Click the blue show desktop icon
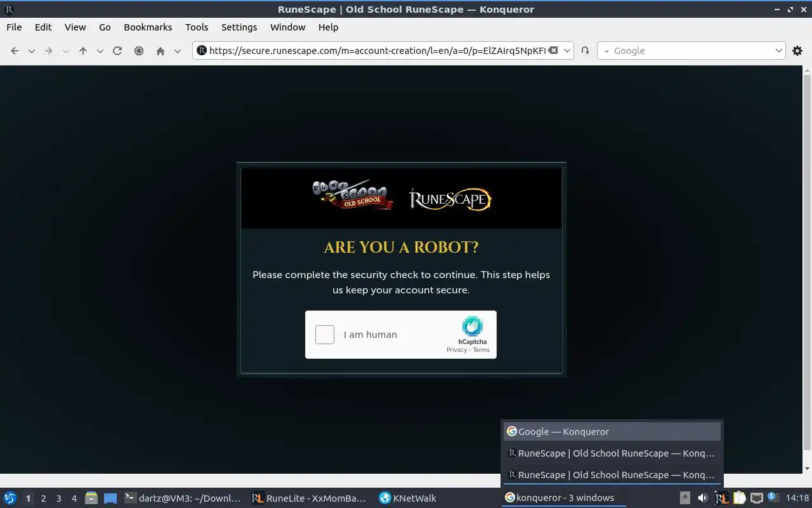Image resolution: width=812 pixels, height=508 pixels. [110, 498]
